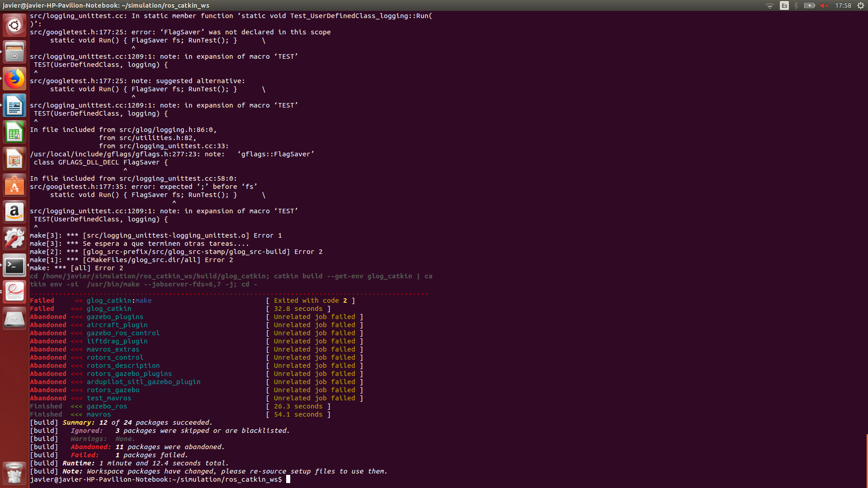
Task: Toggle Wi-Fi via the network indicator
Action: (769, 6)
